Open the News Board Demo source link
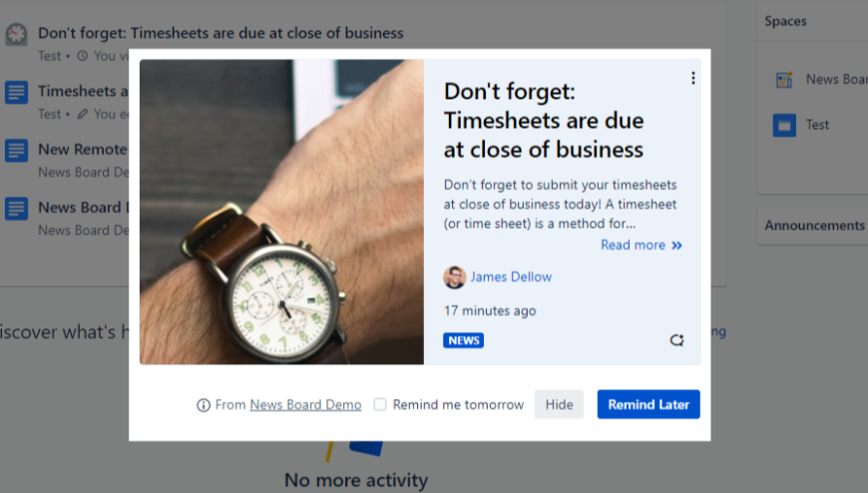The height and width of the screenshot is (493, 868). coord(305,405)
